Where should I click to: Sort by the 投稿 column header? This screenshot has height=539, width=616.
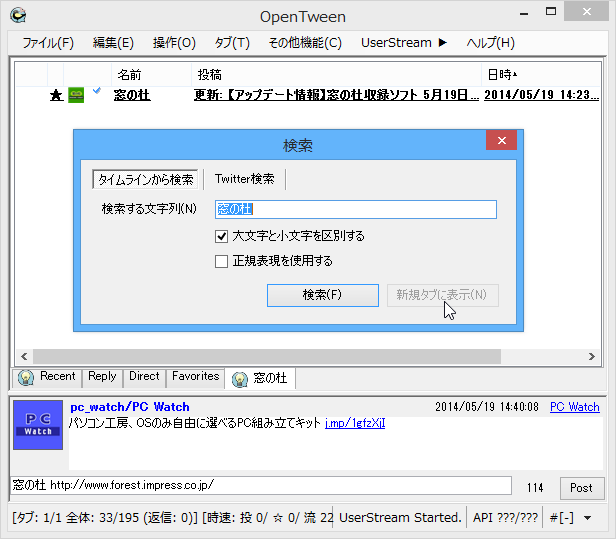[x=336, y=74]
